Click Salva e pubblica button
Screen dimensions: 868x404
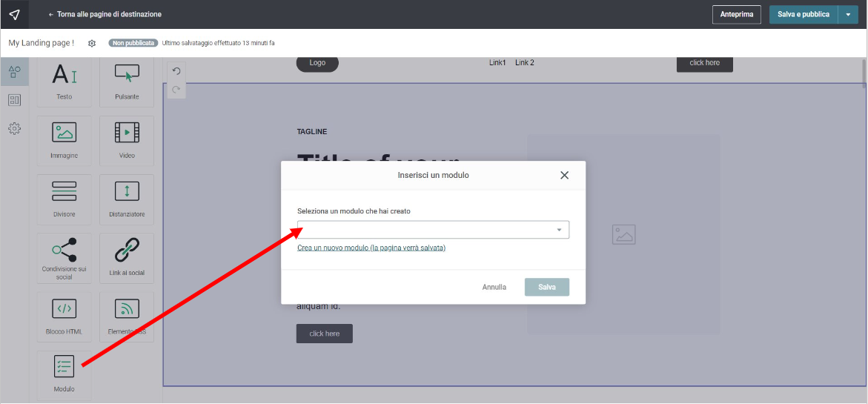tap(804, 14)
